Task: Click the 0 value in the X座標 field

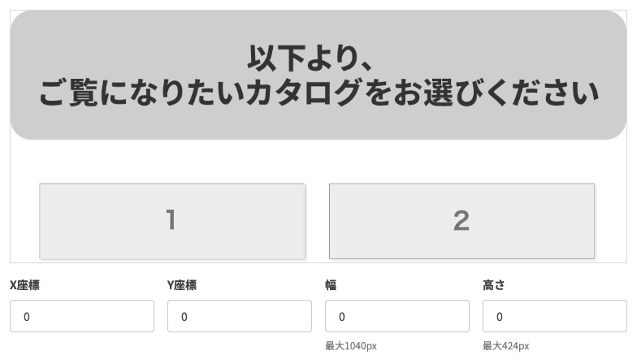Action: coord(27,317)
